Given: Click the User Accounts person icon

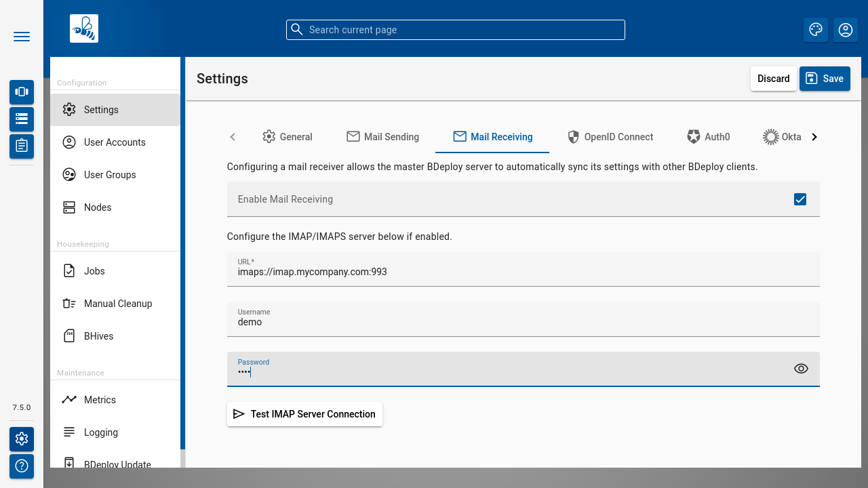Looking at the screenshot, I should coord(69,142).
